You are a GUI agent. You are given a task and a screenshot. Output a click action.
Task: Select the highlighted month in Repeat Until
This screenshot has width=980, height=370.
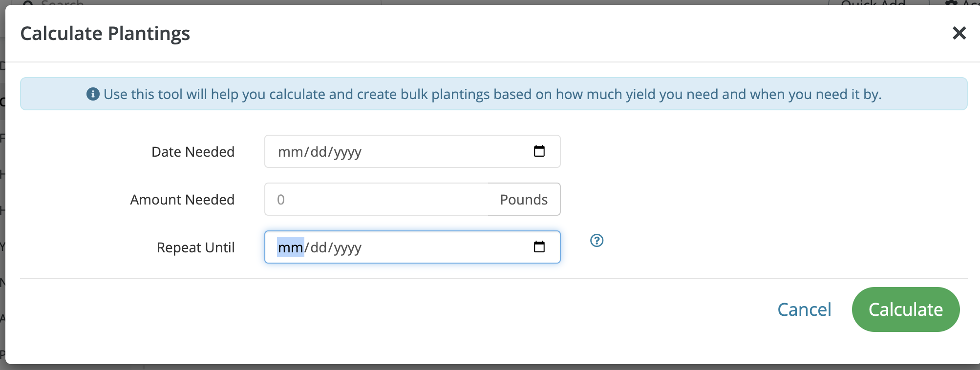[290, 247]
